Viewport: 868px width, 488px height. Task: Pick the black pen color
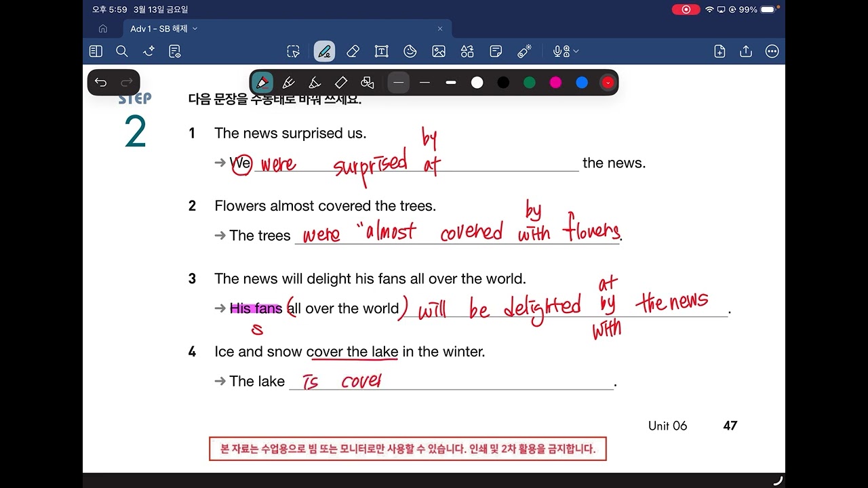tap(503, 83)
